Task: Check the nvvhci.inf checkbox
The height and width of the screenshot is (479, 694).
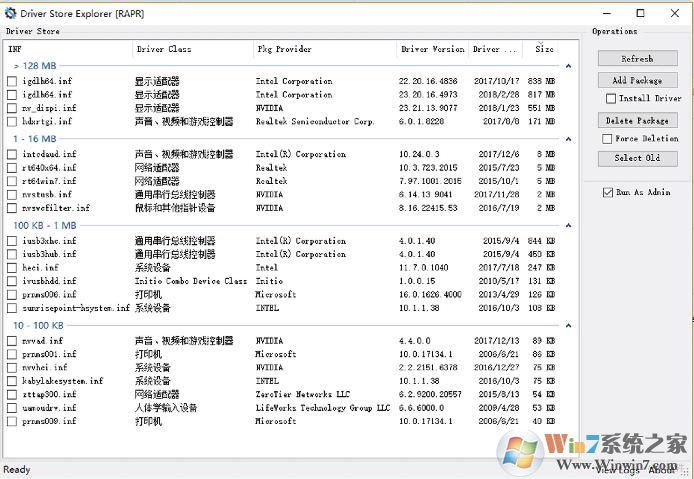Action: point(12,367)
